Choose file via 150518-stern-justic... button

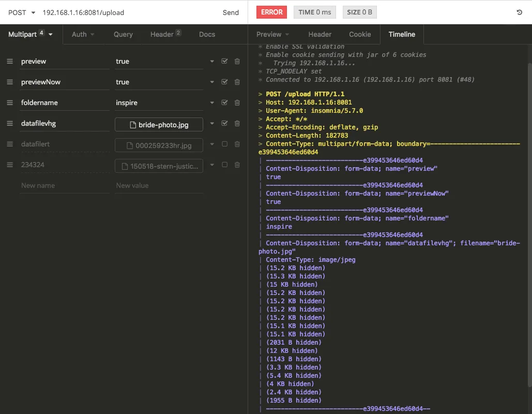coord(159,166)
